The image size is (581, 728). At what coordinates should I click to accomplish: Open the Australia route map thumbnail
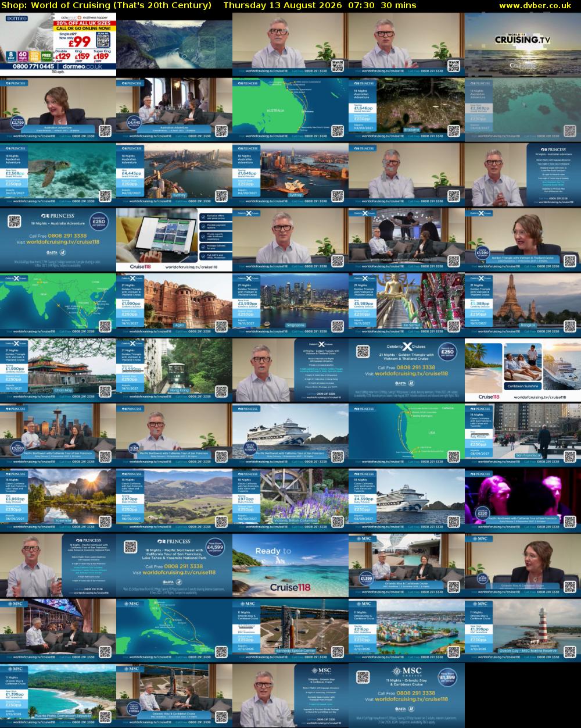coord(290,109)
